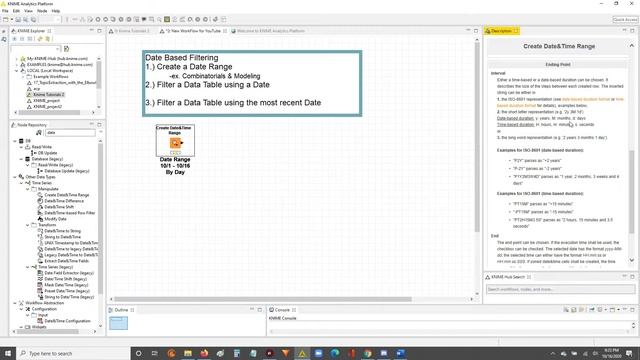Collapse the Transform folder
640x360 pixels.
[x=28, y=225]
